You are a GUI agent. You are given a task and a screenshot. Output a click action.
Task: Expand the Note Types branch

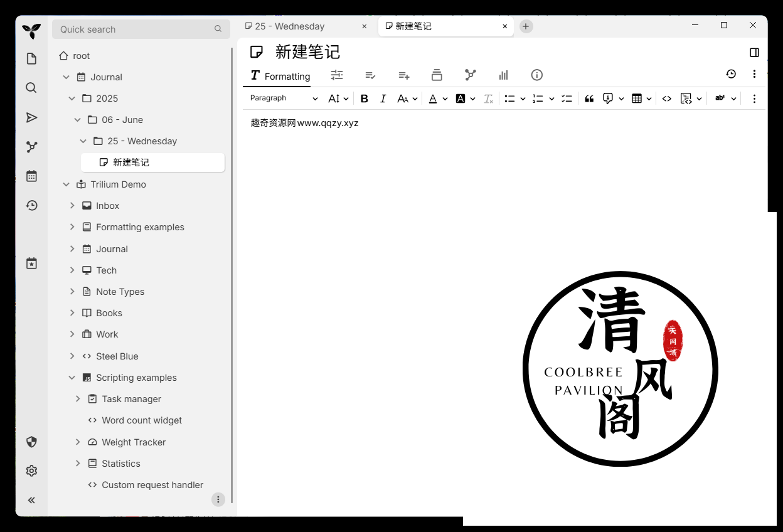(72, 292)
